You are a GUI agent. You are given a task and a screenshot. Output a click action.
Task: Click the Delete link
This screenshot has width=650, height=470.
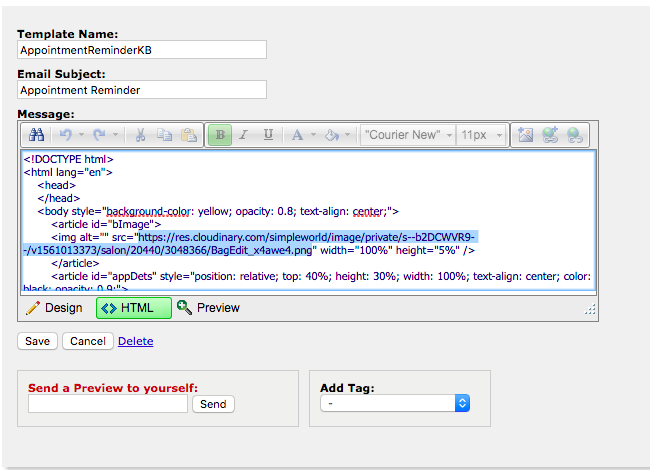pos(136,341)
